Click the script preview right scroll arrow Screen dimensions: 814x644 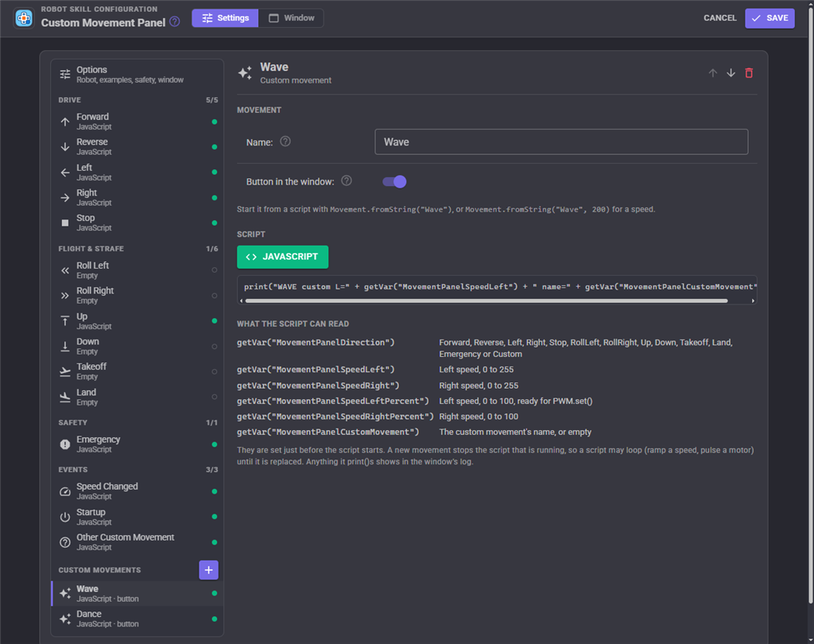[753, 301]
